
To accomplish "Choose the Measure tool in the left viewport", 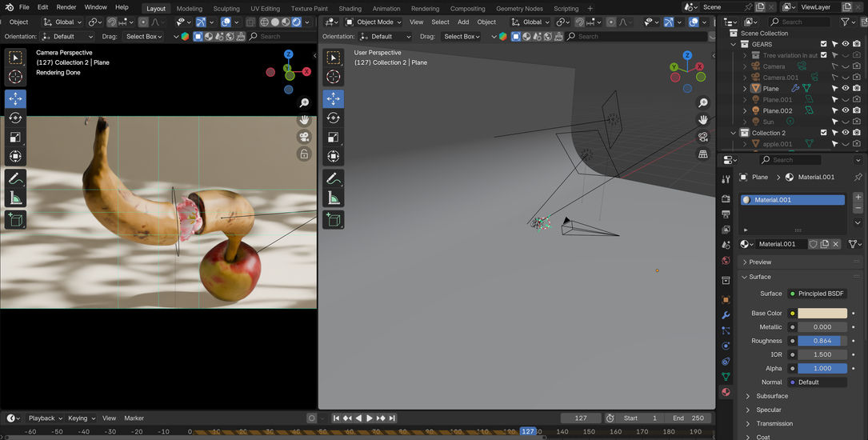I will (x=15, y=198).
